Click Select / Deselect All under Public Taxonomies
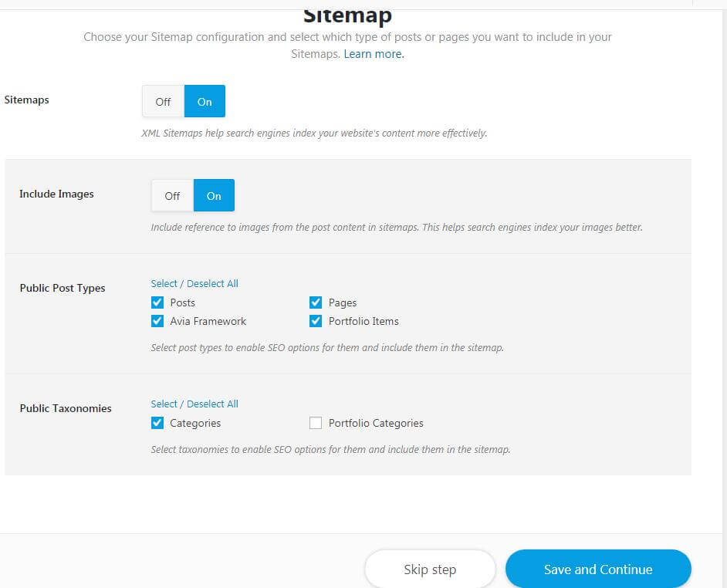 (194, 404)
